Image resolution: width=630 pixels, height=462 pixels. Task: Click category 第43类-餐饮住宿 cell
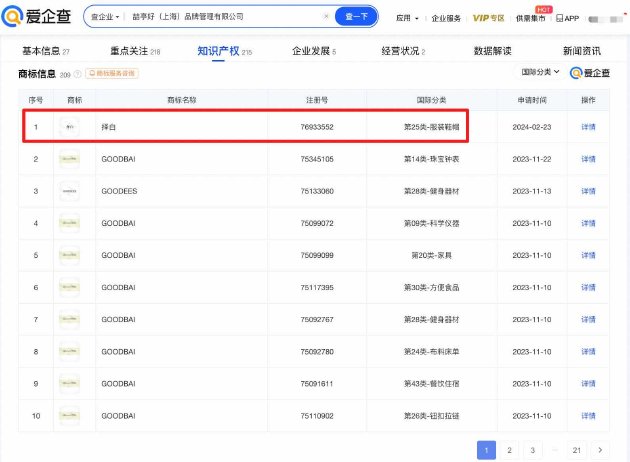coord(432,384)
